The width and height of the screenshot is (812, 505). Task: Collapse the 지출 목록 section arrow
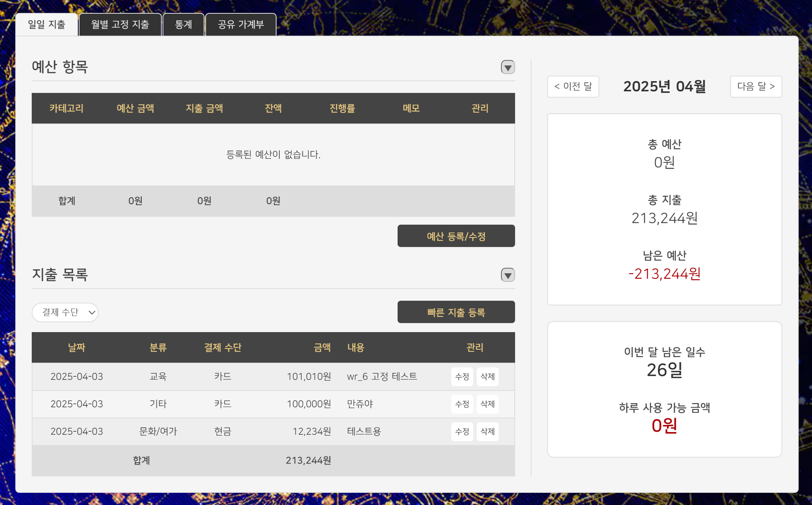click(508, 275)
